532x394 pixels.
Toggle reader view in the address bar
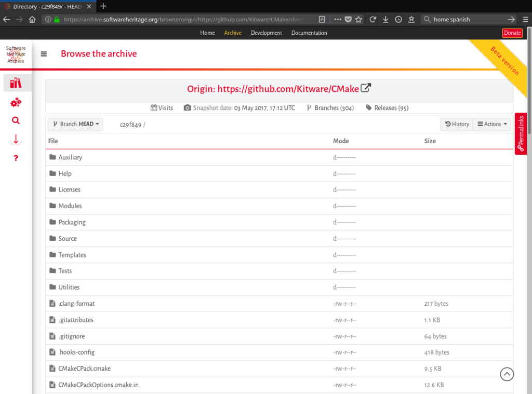click(322, 19)
